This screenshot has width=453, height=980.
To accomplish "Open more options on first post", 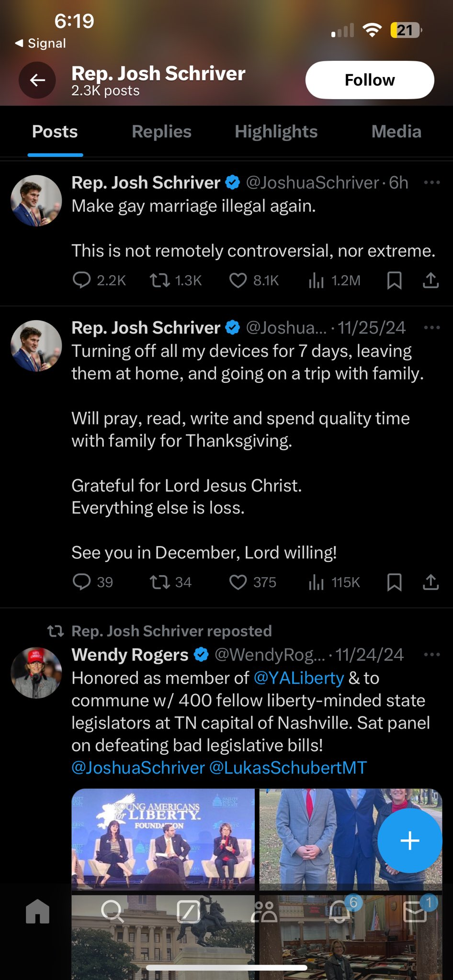I will [x=431, y=183].
